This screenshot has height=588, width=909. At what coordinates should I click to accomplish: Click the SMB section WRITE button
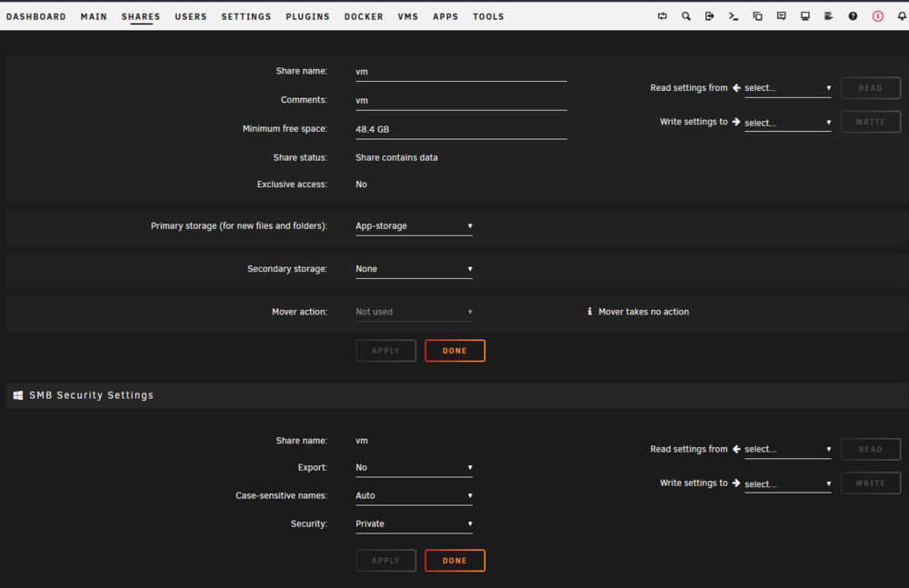point(870,483)
